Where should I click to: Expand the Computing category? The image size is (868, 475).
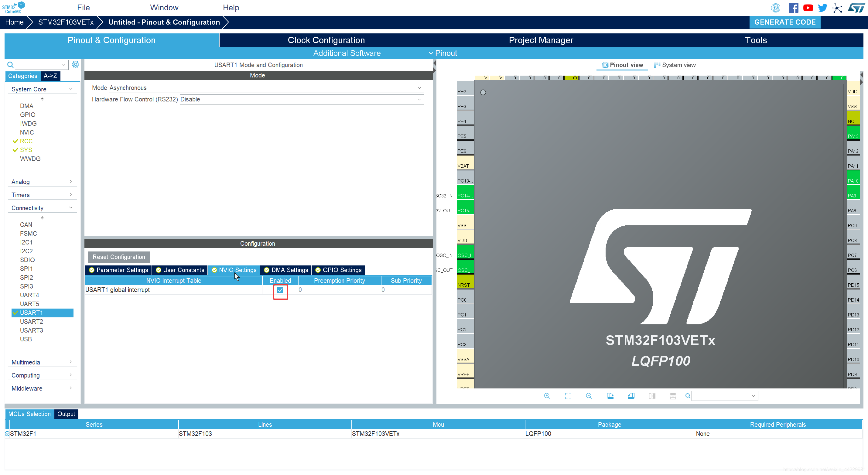pyautogui.click(x=42, y=375)
